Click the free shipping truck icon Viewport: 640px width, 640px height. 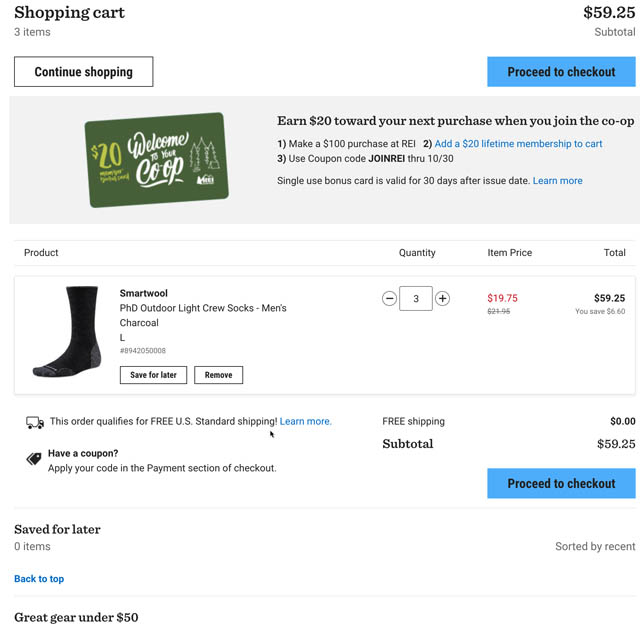point(35,422)
